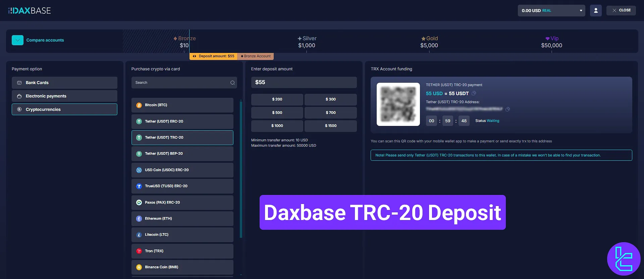Choose Electronic payments option
The width and height of the screenshot is (644, 279).
pos(64,96)
